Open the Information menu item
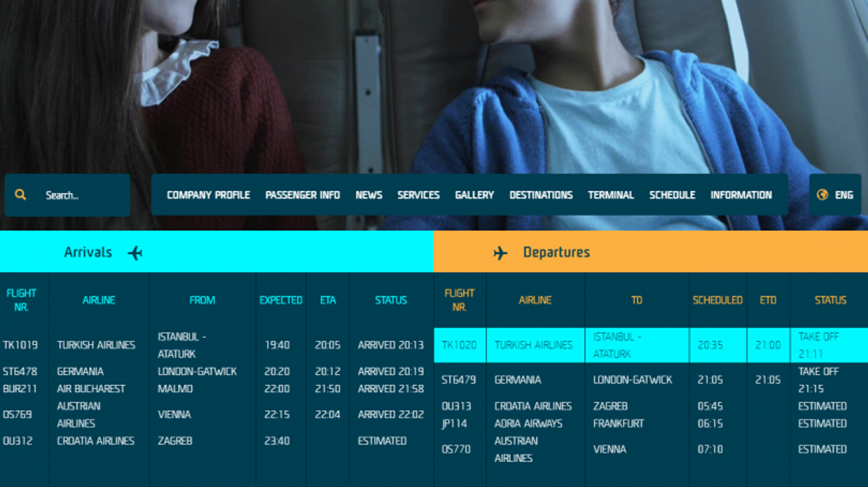The width and height of the screenshot is (868, 487). (741, 195)
